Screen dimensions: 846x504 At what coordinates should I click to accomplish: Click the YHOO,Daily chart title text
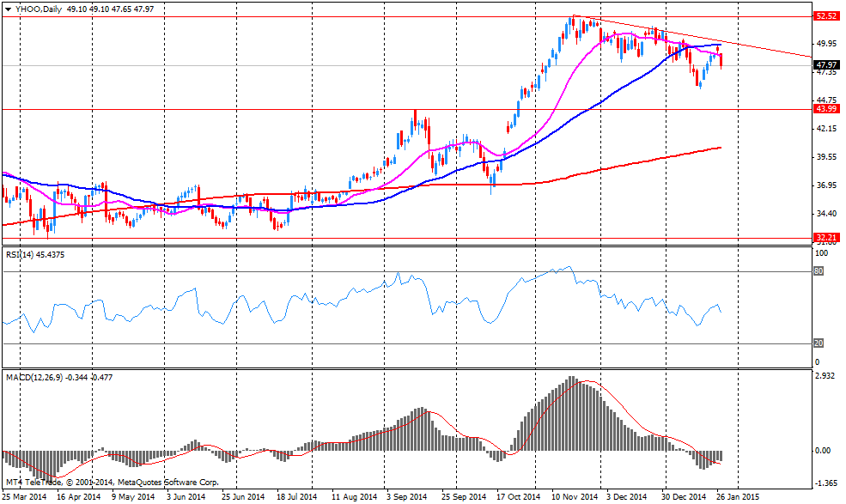39,9
